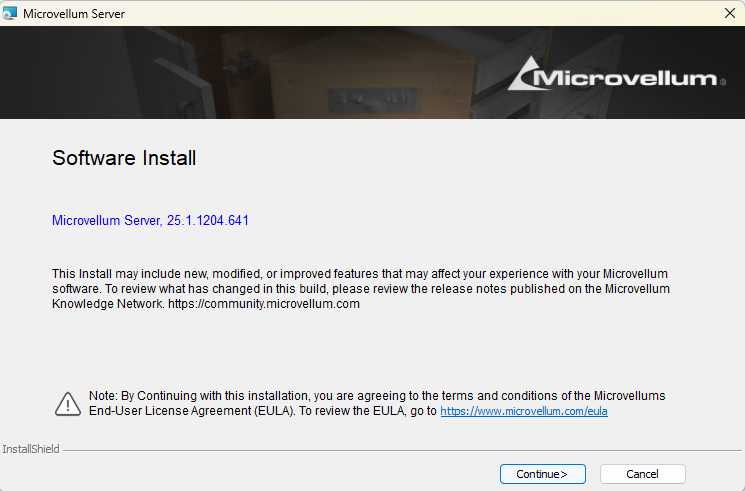Click the Software Install heading
The width and height of the screenshot is (745, 491).
124,158
